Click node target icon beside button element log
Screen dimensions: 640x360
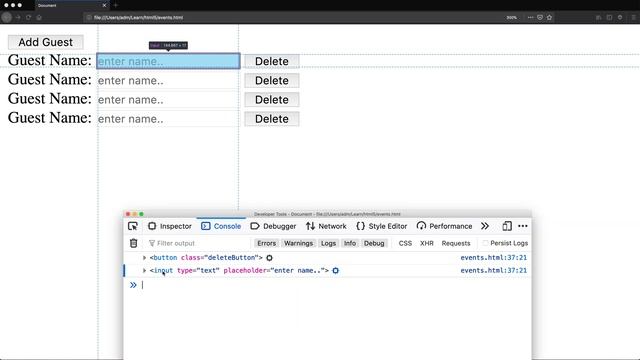269,258
